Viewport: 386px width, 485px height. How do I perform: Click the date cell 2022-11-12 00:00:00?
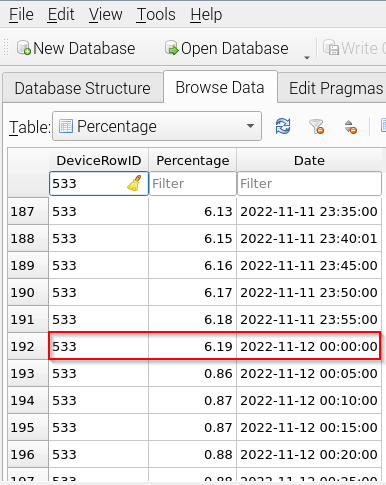coord(309,346)
